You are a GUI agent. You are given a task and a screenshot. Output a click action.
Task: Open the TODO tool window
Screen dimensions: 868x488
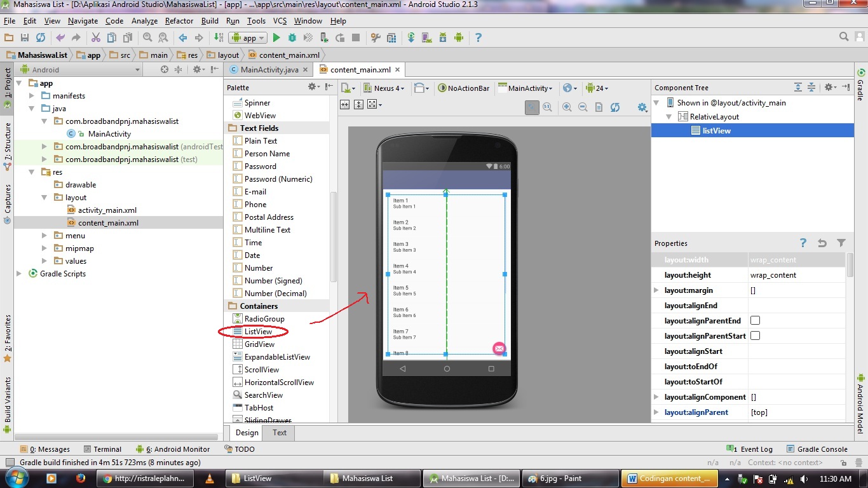240,449
